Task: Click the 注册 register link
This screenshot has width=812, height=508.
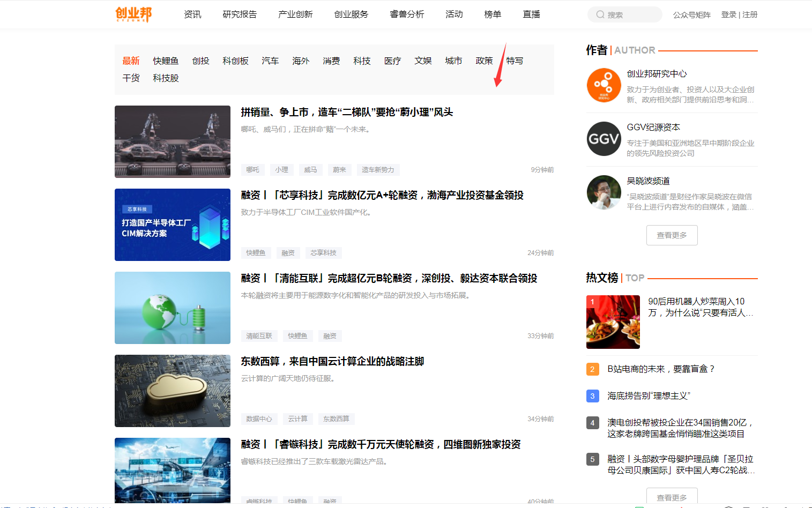Action: tap(750, 14)
